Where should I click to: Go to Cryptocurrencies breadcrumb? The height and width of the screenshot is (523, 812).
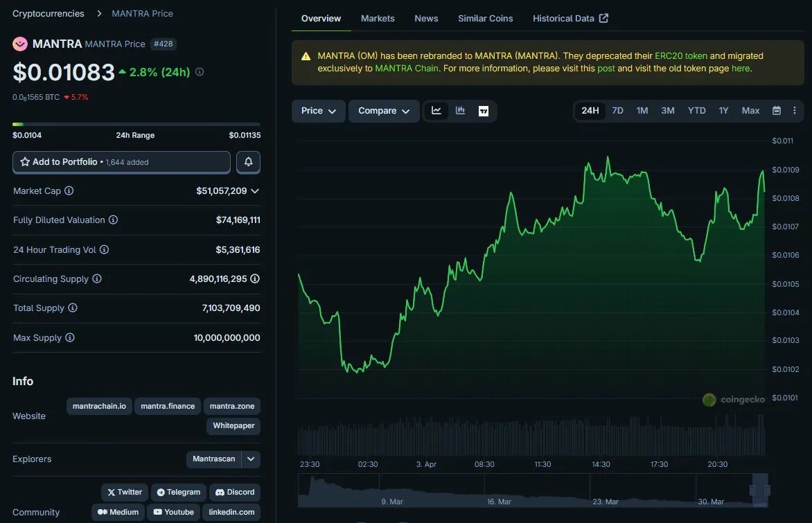[x=48, y=13]
